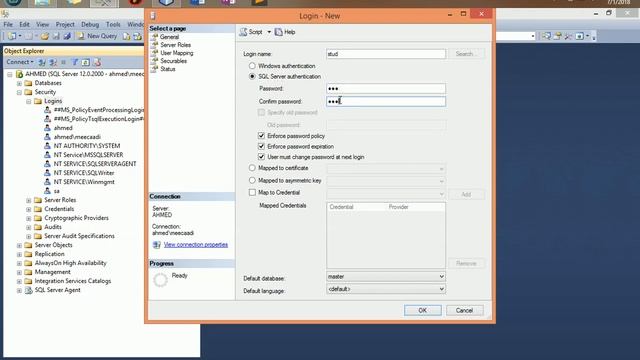Enable the Map to Credential checkbox
The height and width of the screenshot is (360, 640).
point(252,192)
